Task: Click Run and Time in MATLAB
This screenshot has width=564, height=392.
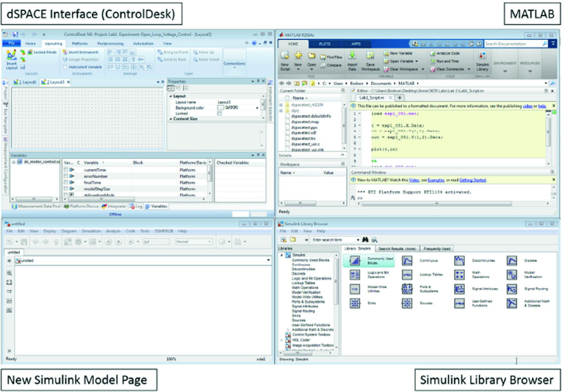Action: pos(444,61)
